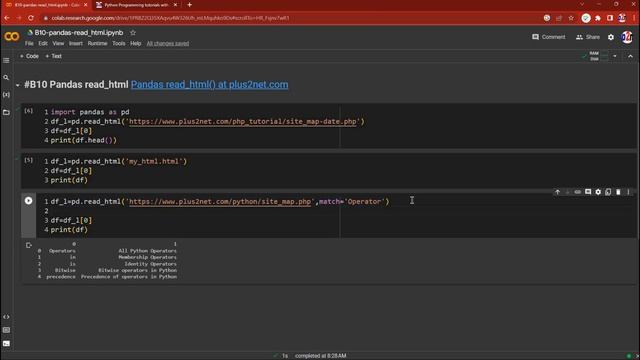The image size is (640, 360).
Task: Open the Runtime menu
Action: 97,43
